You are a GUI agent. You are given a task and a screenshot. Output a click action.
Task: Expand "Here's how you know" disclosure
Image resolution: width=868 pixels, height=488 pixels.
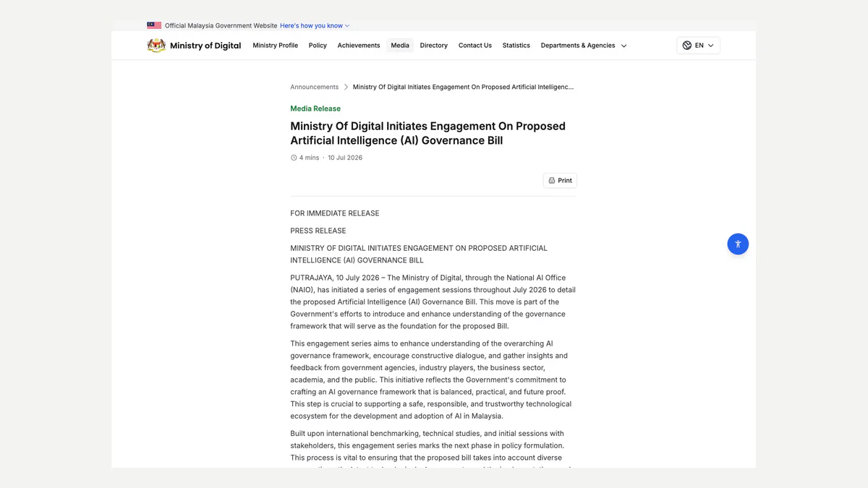click(x=315, y=25)
